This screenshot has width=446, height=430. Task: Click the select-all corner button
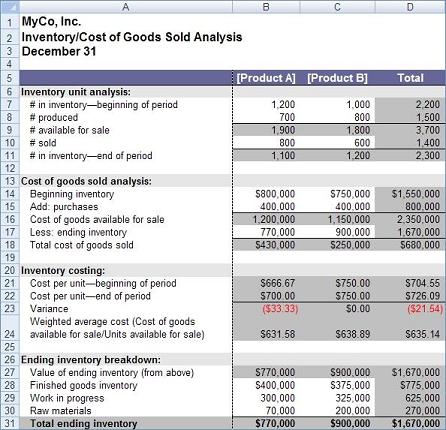coord(10,6)
